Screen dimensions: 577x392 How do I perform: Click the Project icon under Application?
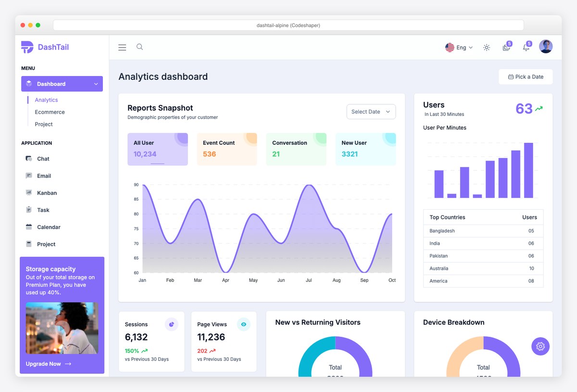pyautogui.click(x=29, y=244)
